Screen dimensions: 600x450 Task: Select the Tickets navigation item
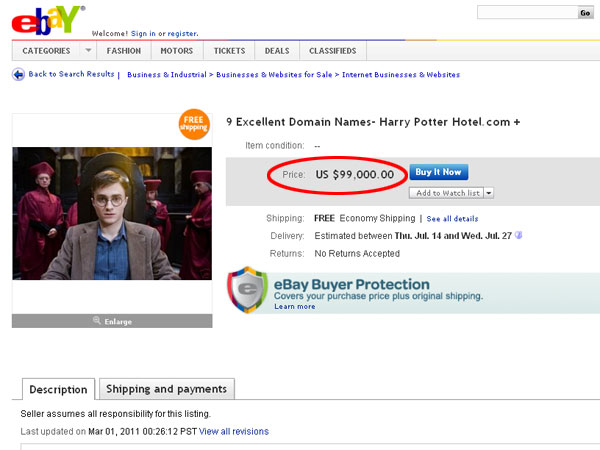(229, 50)
